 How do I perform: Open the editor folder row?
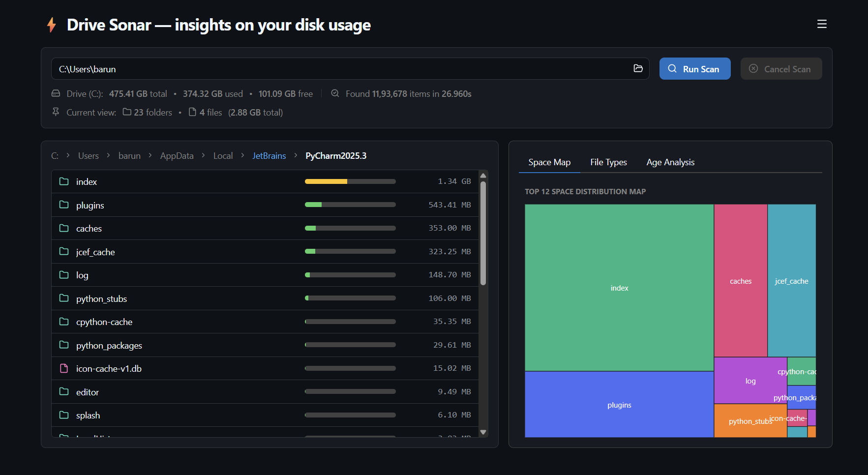[x=265, y=391]
